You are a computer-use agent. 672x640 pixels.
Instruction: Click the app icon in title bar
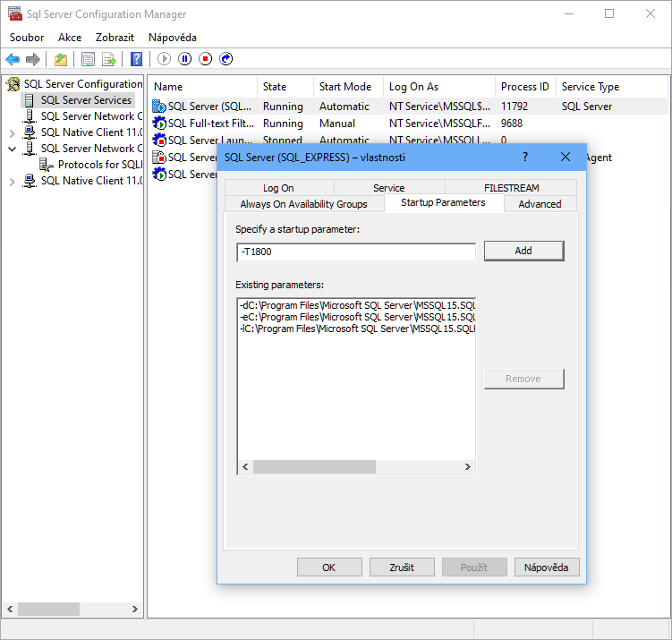(15, 14)
